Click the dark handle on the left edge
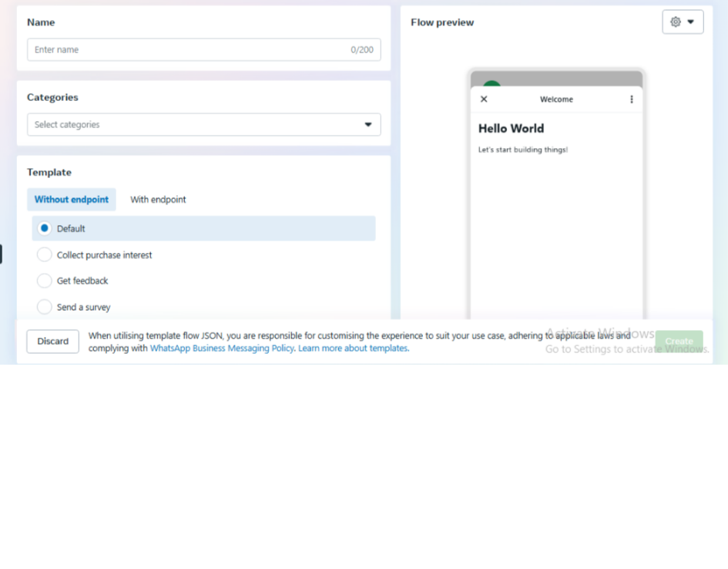 coord(1,254)
